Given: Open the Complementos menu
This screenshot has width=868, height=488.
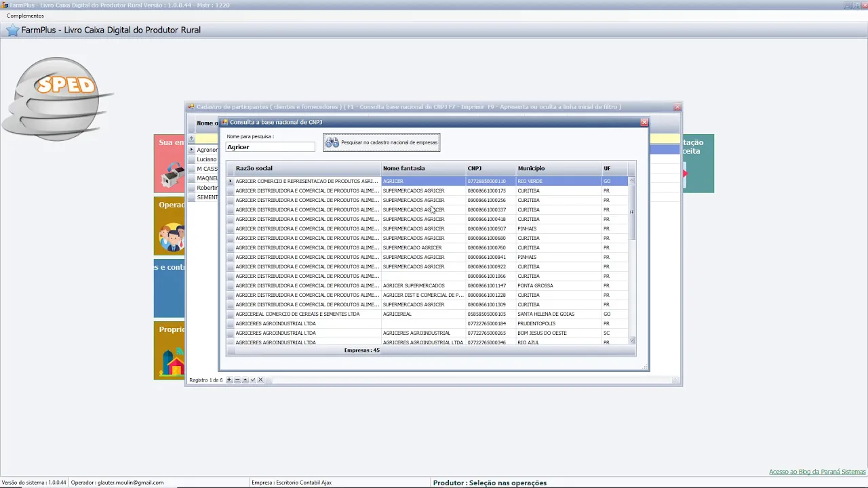Looking at the screenshot, I should pyautogui.click(x=25, y=16).
